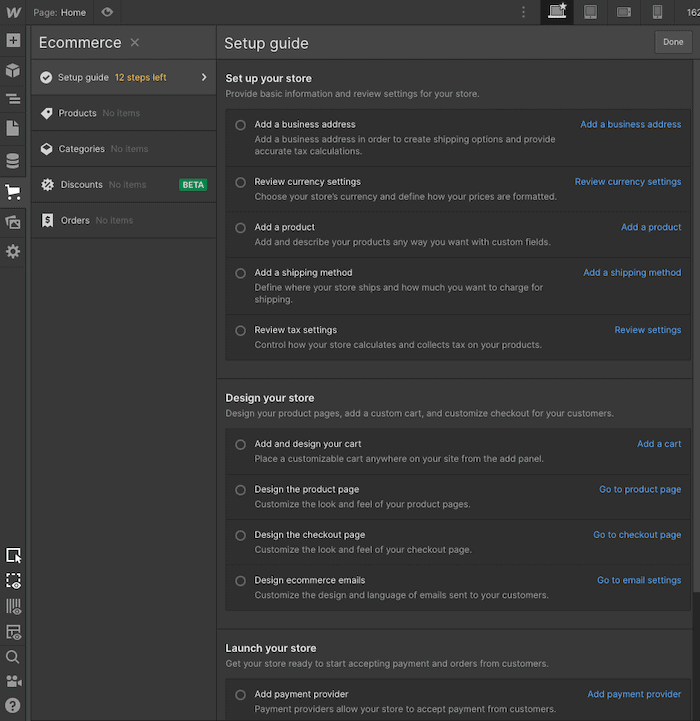Click the Orders receipt icon
Screen dimensions: 700x721
point(47,220)
